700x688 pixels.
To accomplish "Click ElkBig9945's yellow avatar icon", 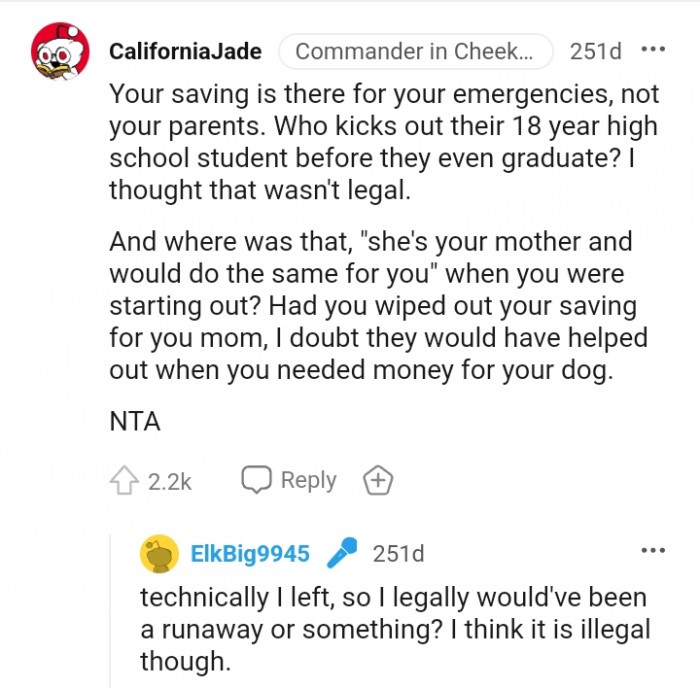I will [159, 554].
